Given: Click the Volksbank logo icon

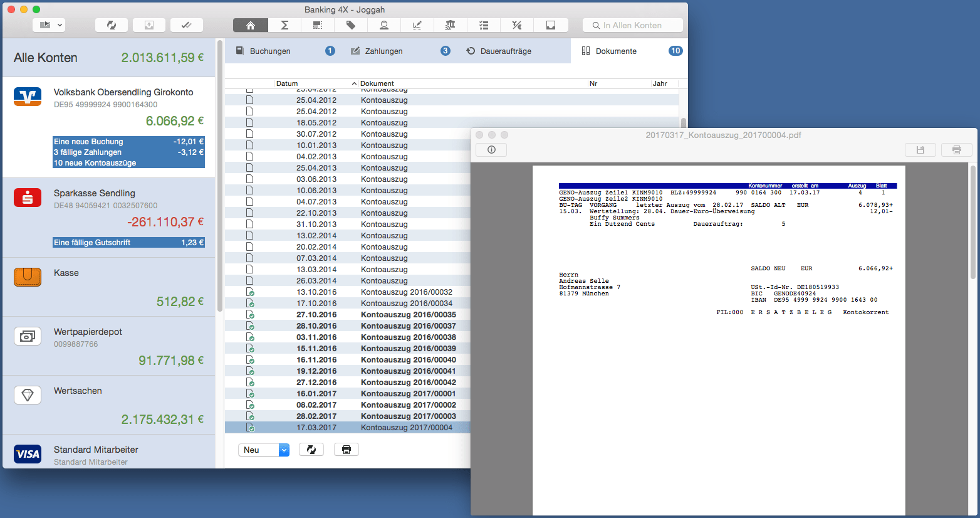Looking at the screenshot, I should click(28, 96).
